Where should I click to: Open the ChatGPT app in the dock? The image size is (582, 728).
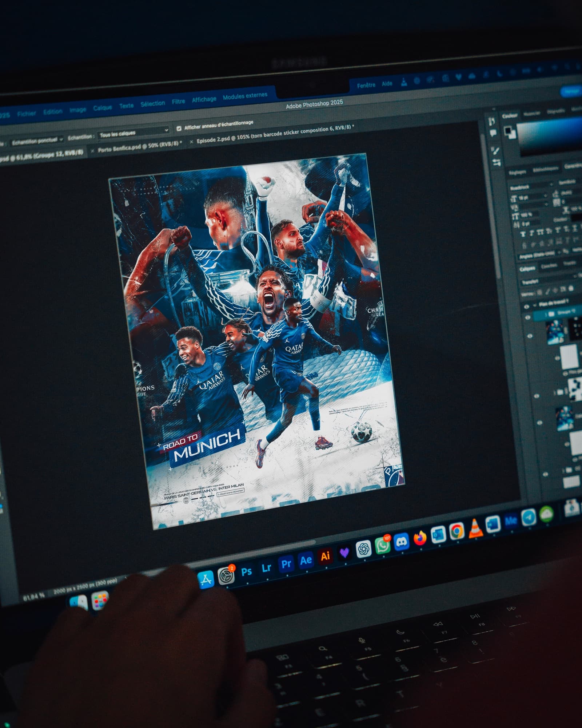(363, 549)
